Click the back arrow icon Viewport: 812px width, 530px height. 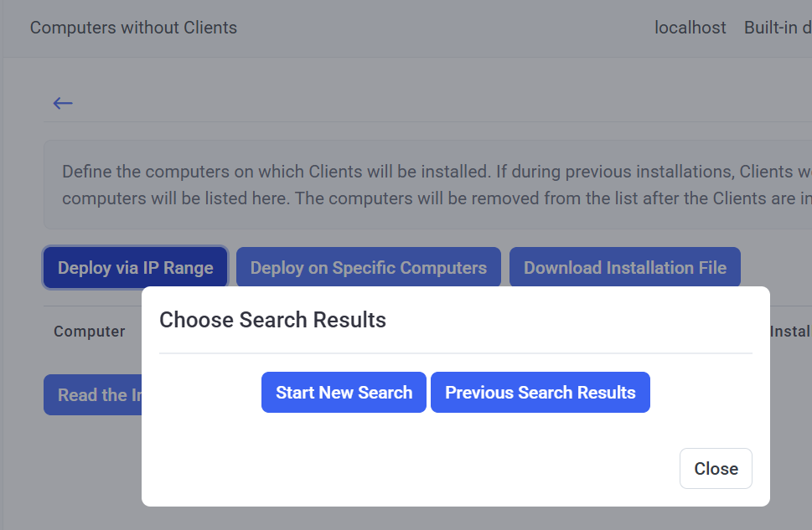tap(63, 103)
